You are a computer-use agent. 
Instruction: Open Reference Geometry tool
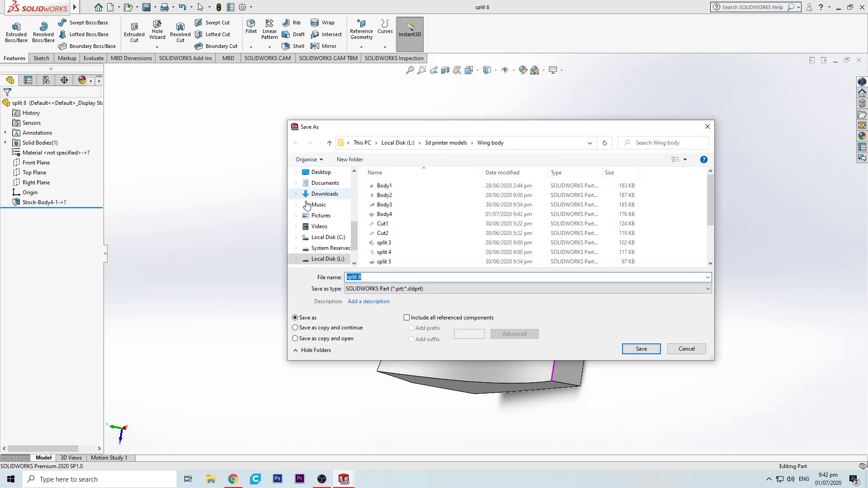tap(361, 30)
